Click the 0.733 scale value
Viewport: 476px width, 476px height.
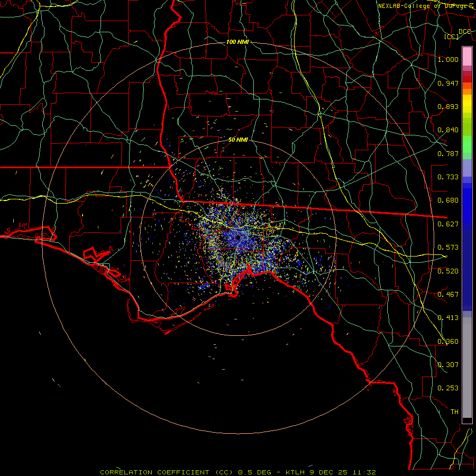(x=448, y=177)
